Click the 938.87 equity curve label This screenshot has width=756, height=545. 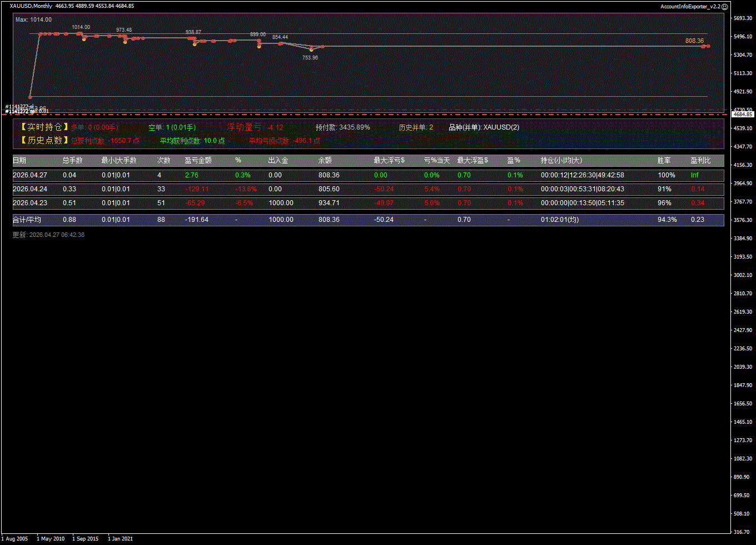pos(193,32)
